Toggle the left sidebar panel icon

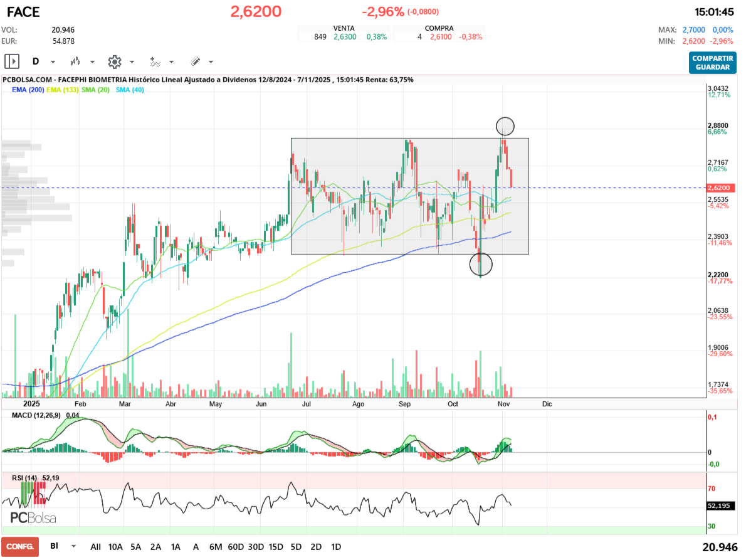pyautogui.click(x=11, y=61)
